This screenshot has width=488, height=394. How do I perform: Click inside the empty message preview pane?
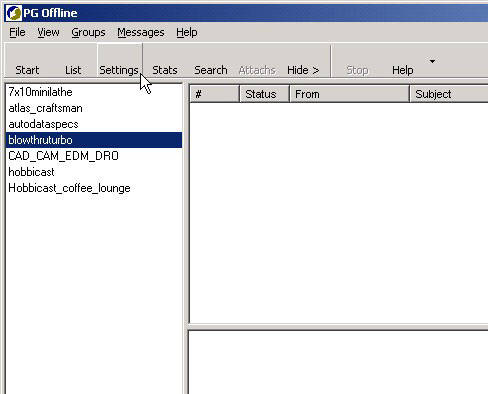point(338,363)
